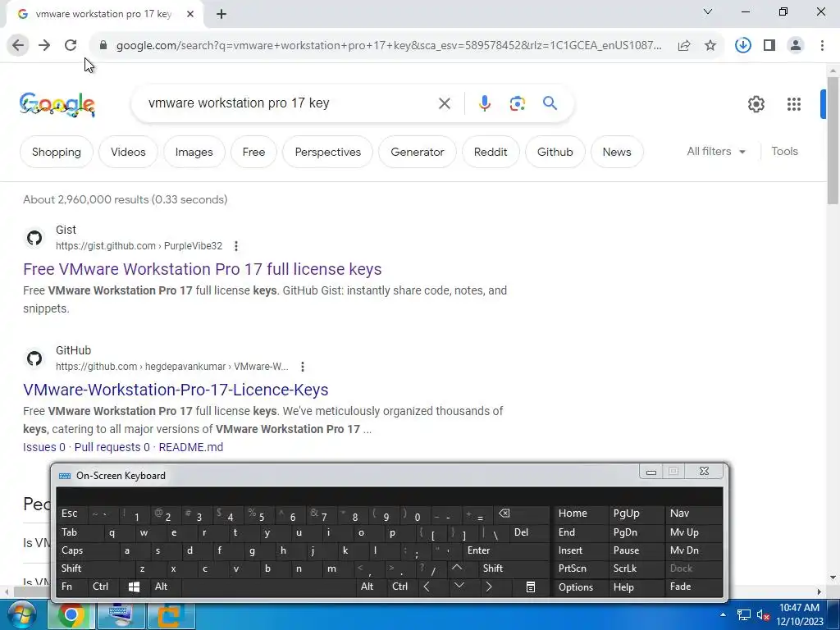
Task: Open Free VMware Workstation Pro 17 full license keys
Action: click(202, 269)
